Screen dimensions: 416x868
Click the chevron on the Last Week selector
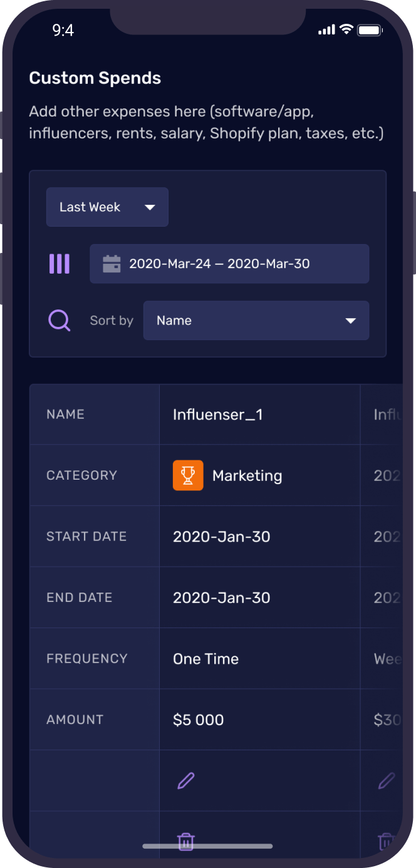[150, 207]
